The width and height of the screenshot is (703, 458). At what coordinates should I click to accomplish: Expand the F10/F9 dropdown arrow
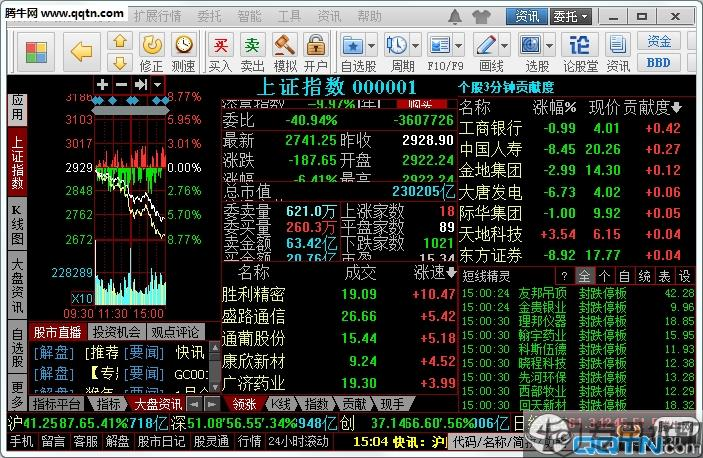(x=458, y=45)
